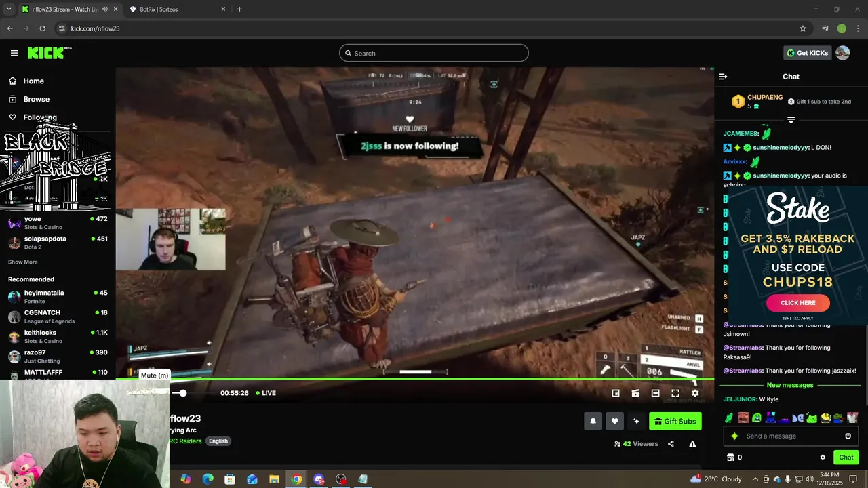
Task: Open chat settings gear below chat input
Action: [823, 457]
